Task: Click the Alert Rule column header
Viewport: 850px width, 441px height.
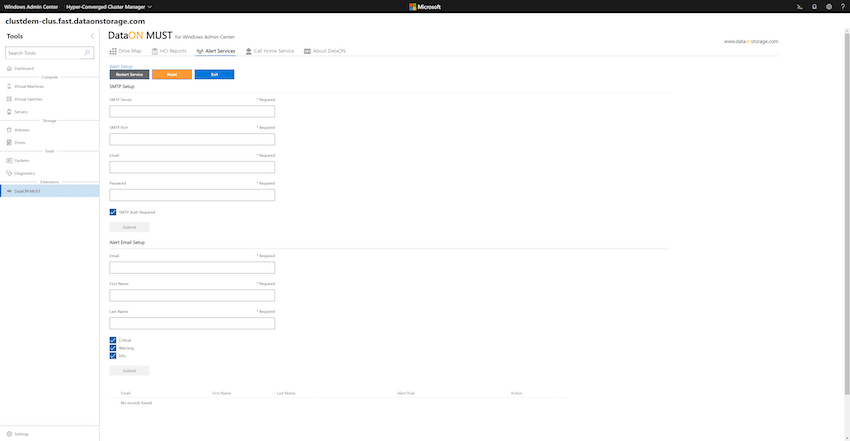Action: point(406,393)
